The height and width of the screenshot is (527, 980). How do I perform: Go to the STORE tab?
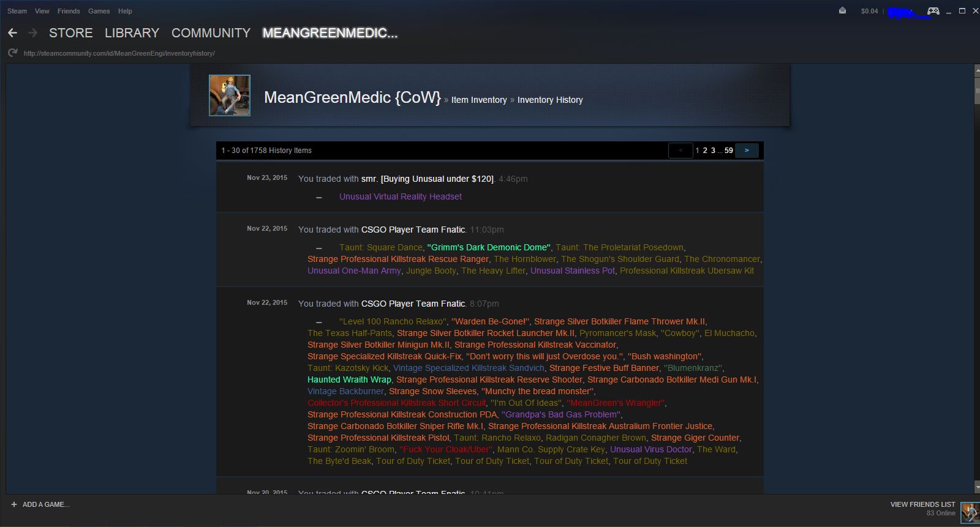pyautogui.click(x=71, y=33)
